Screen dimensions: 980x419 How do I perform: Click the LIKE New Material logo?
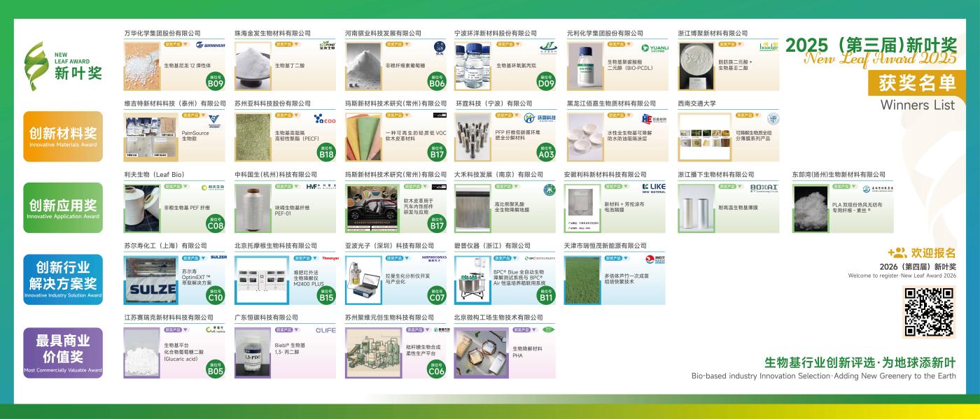point(654,185)
